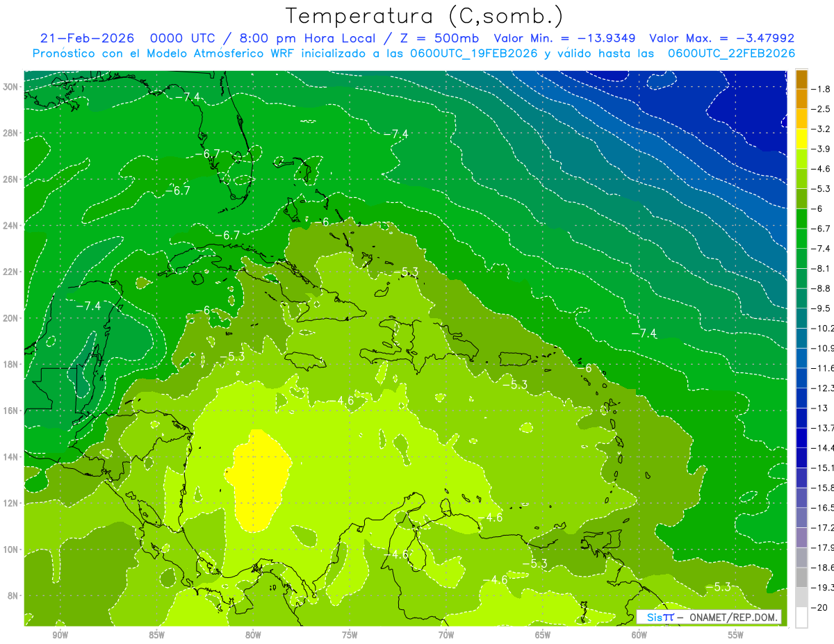Click the "24N" latitude axis label
Screen dimensions: 834x644
[12, 226]
